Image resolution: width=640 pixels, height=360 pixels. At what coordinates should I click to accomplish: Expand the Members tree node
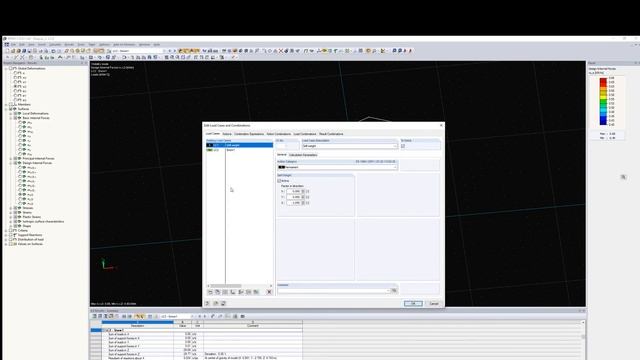(7, 104)
